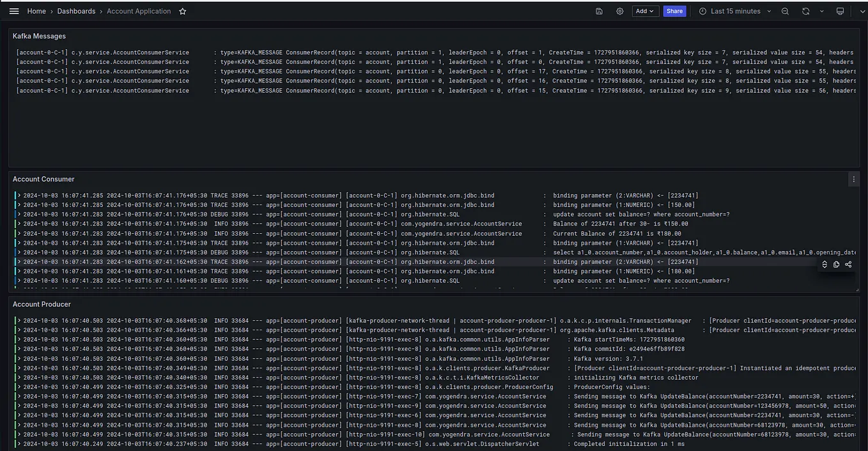
Task: Open the Account Consumer panel kebab menu
Action: [854, 179]
